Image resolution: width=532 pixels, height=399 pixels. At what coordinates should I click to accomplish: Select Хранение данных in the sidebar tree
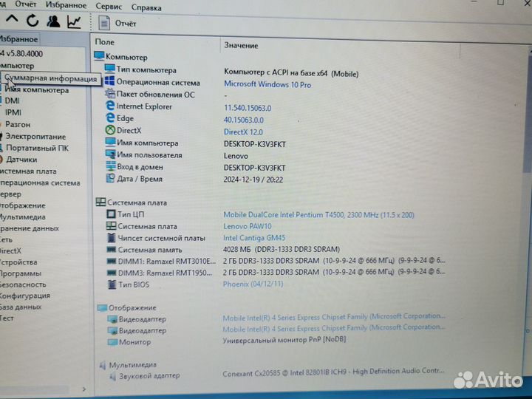point(30,228)
